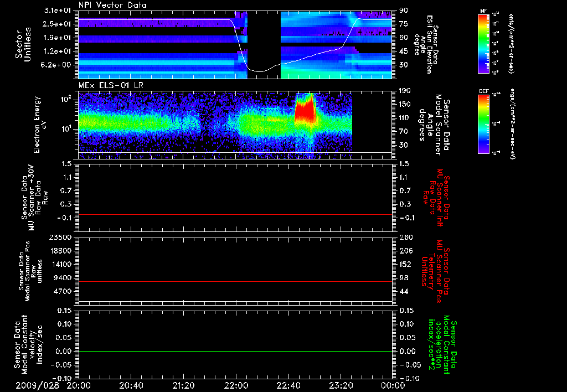Click the 23:20 time tick
Viewport: 567px width, 392px height.
coord(341,385)
